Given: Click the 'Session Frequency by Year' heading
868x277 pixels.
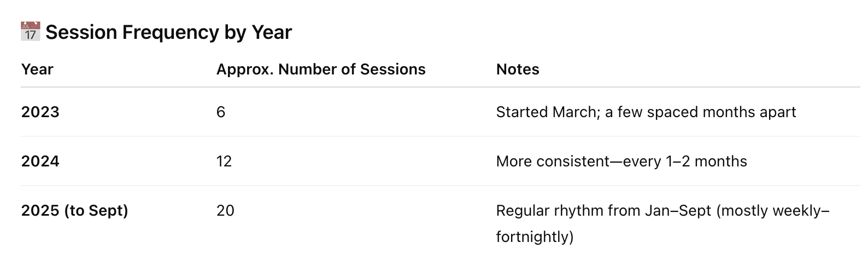Looking at the screenshot, I should pos(168,32).
